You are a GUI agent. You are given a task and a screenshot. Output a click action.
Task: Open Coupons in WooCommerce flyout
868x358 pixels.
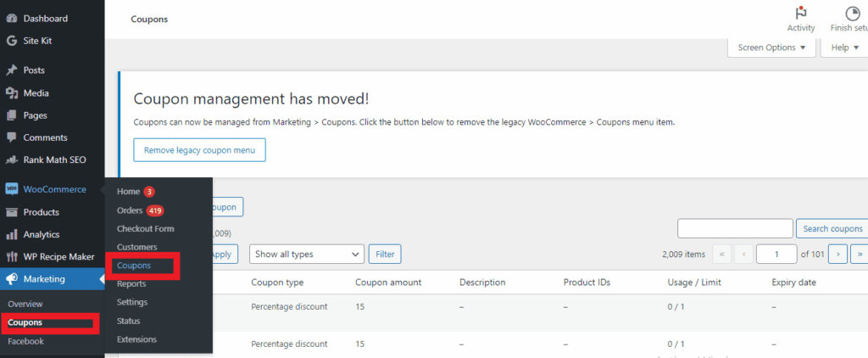coord(134,266)
